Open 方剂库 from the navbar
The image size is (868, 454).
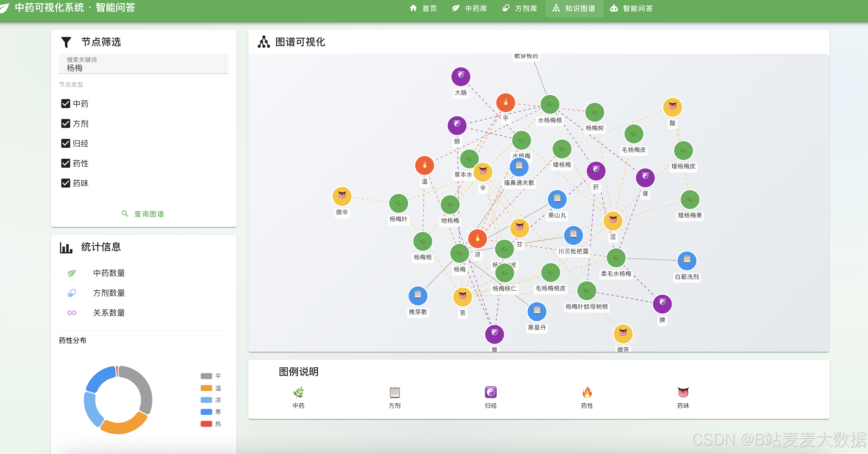520,8
